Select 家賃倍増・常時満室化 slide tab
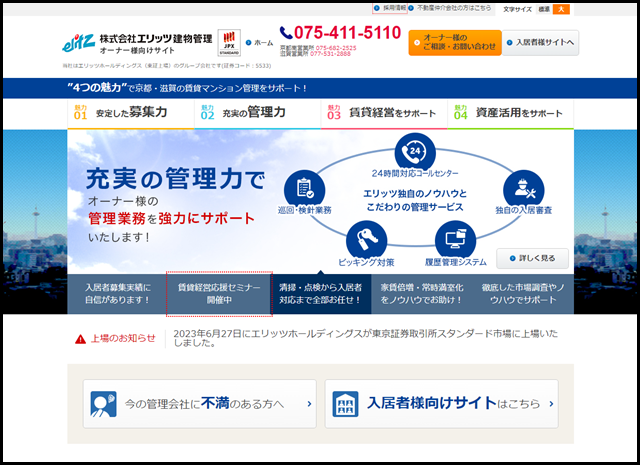Screen dimensions: 640x465 422,294
